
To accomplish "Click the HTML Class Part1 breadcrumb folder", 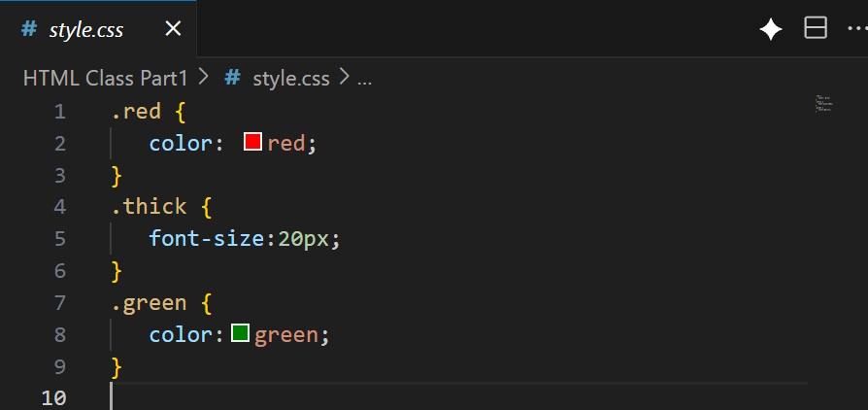I will pos(107,78).
